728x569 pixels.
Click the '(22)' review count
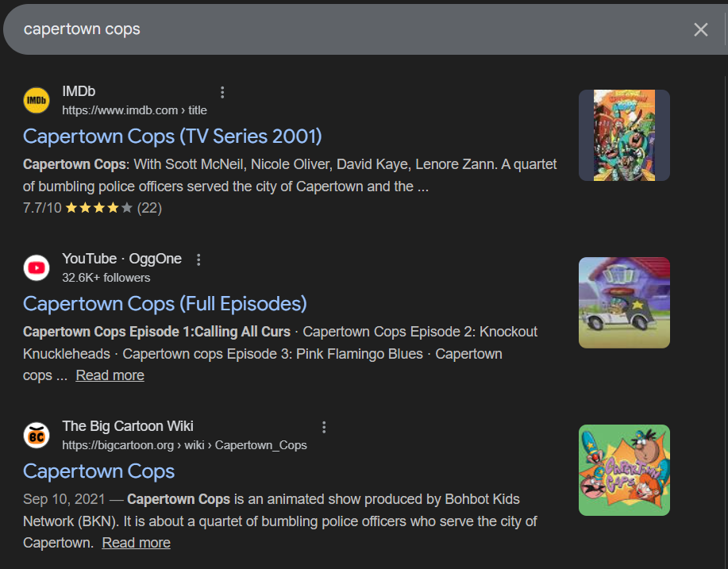[x=149, y=208]
